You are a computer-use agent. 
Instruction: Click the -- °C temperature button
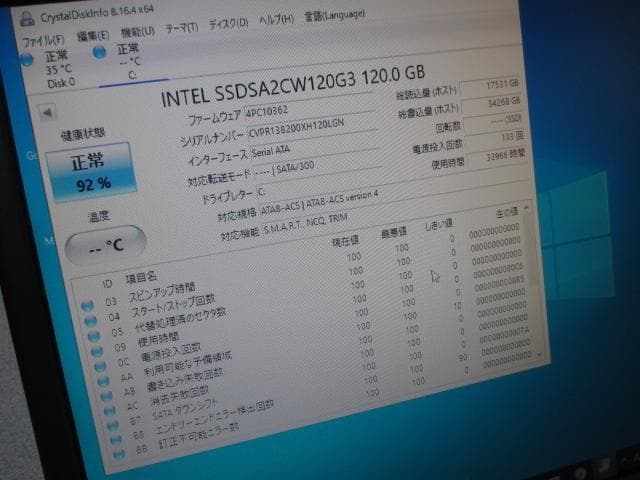[105, 244]
